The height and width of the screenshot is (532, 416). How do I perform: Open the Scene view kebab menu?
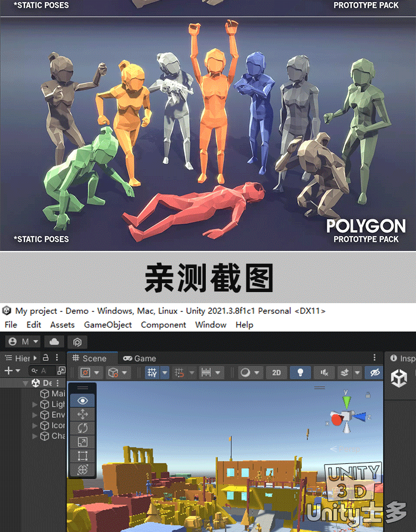[374, 357]
